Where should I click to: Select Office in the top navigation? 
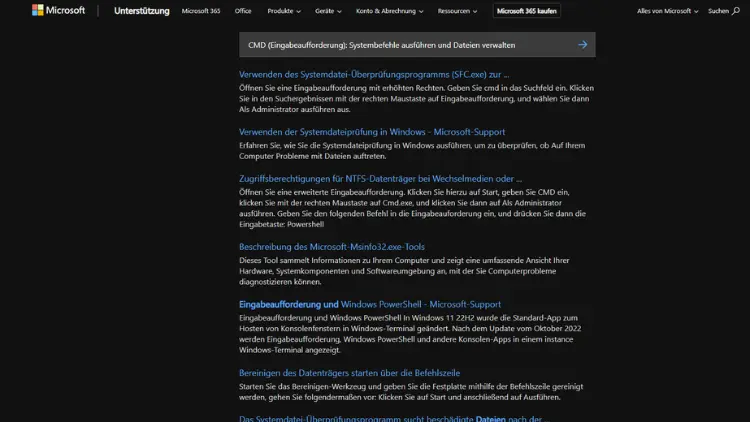[x=243, y=11]
